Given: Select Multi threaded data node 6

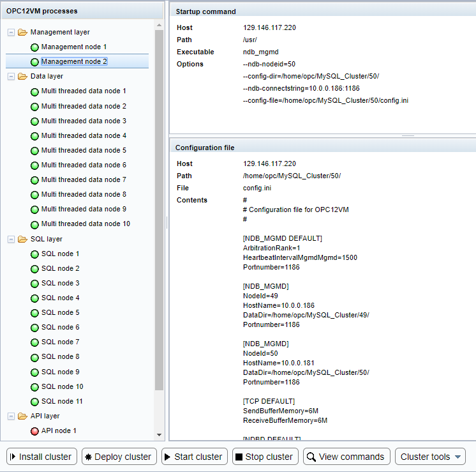Looking at the screenshot, I should coord(84,165).
